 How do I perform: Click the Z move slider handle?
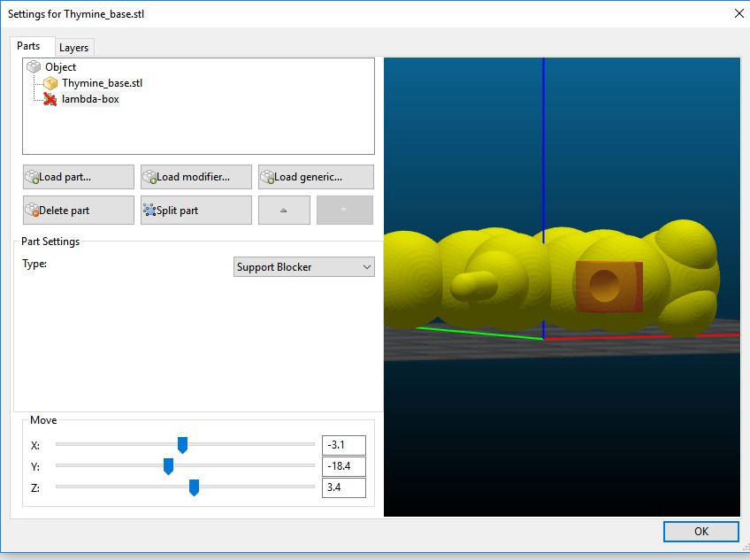[194, 487]
